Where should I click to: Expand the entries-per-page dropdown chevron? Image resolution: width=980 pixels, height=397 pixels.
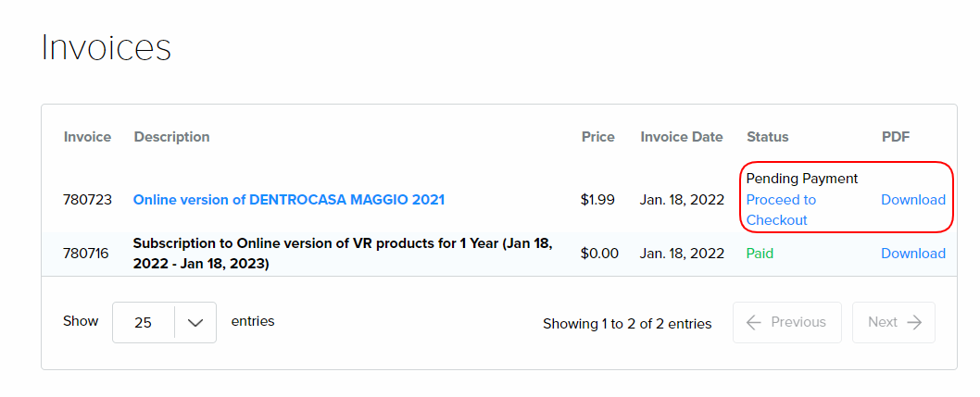(x=195, y=322)
